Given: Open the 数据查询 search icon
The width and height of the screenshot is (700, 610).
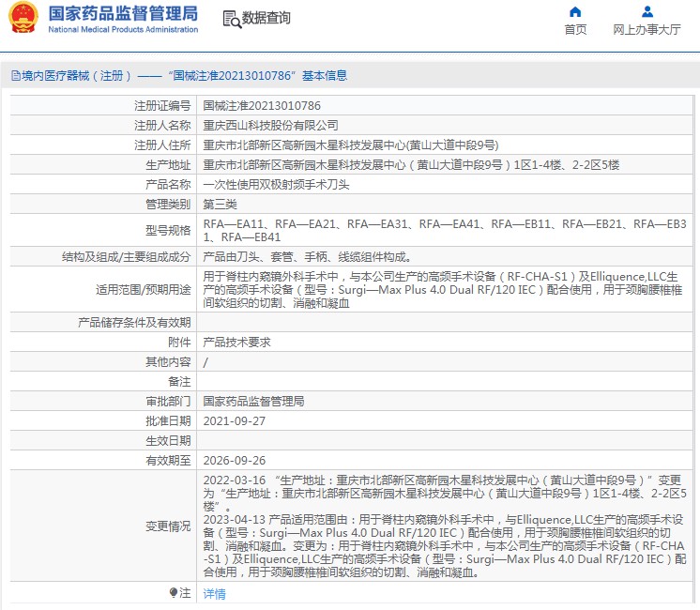Looking at the screenshot, I should click(232, 19).
